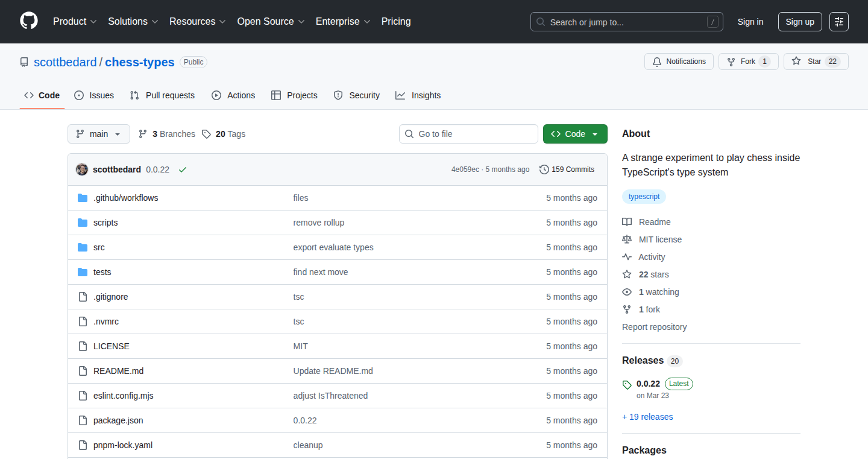This screenshot has height=459, width=868.
Task: Expand the Resources menu
Action: click(198, 22)
